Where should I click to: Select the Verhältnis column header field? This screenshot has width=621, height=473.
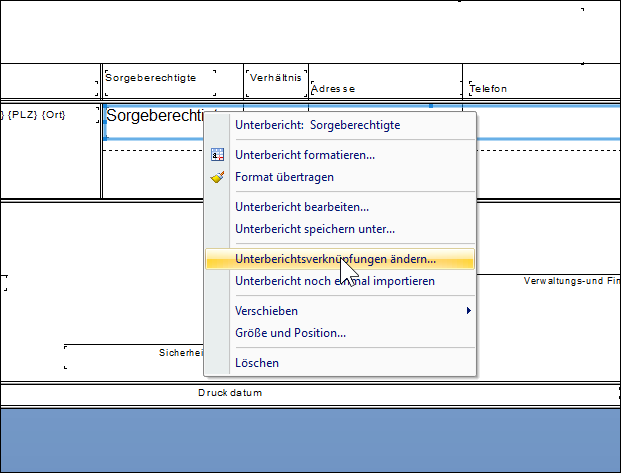pos(276,83)
